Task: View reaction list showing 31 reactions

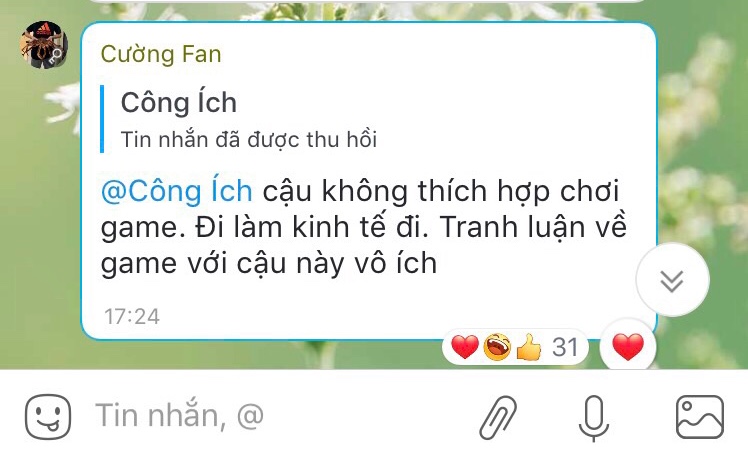Action: 515,347
